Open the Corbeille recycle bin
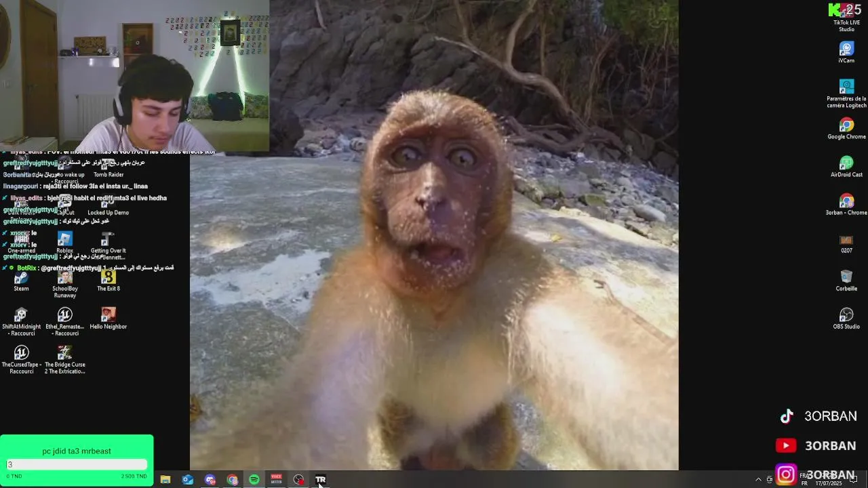 (846, 281)
